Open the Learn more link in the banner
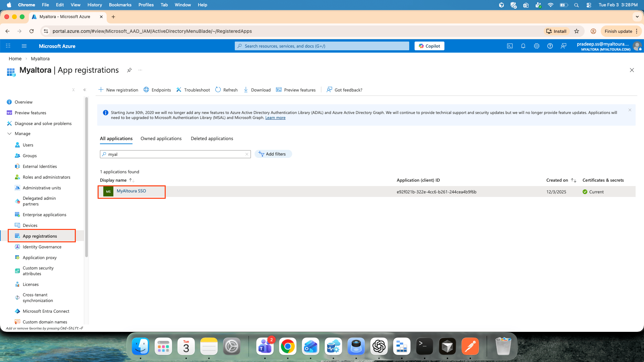 point(275,118)
